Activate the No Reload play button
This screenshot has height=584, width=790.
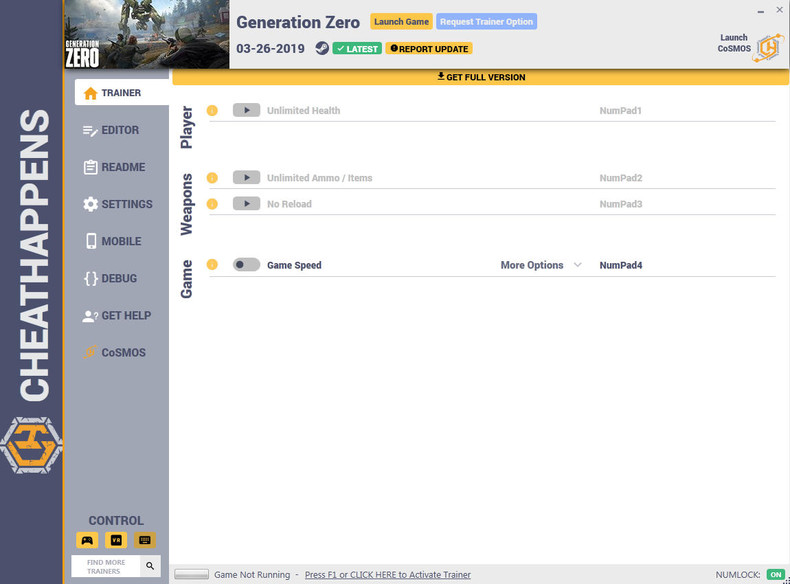(x=246, y=204)
